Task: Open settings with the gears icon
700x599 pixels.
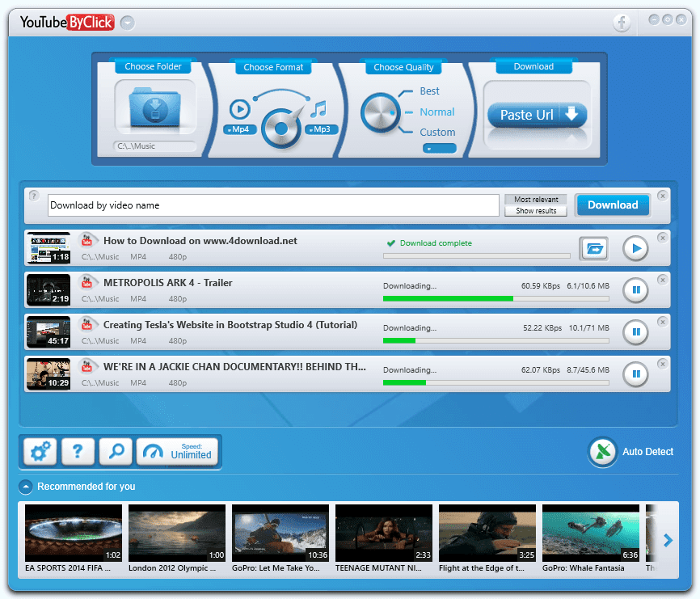Action: click(x=40, y=452)
